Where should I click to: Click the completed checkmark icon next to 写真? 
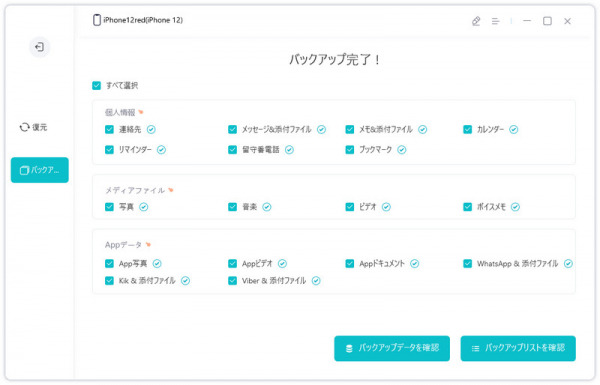tap(143, 207)
